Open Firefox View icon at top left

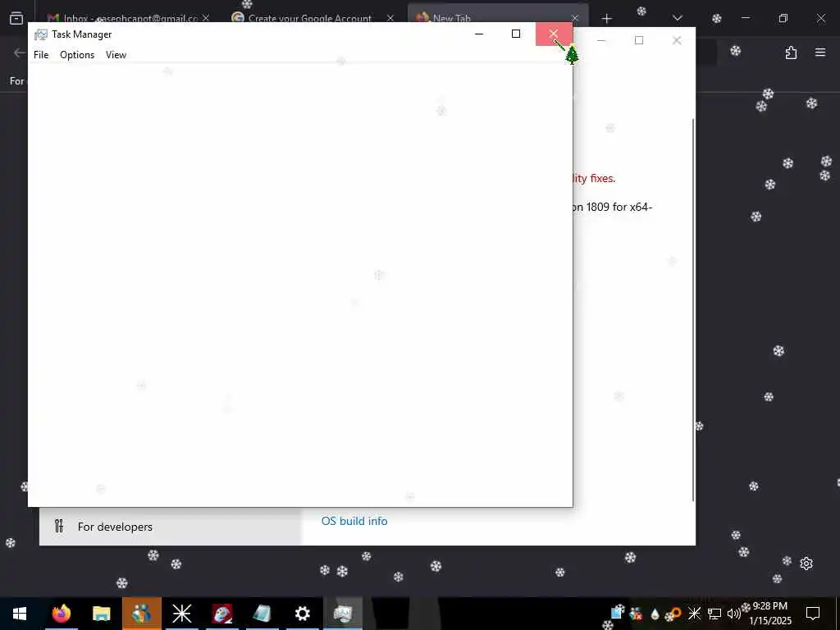(x=16, y=18)
